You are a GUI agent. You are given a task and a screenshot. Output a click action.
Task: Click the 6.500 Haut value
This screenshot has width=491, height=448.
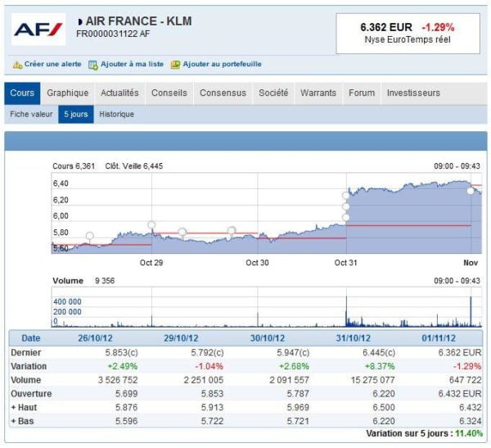click(384, 407)
